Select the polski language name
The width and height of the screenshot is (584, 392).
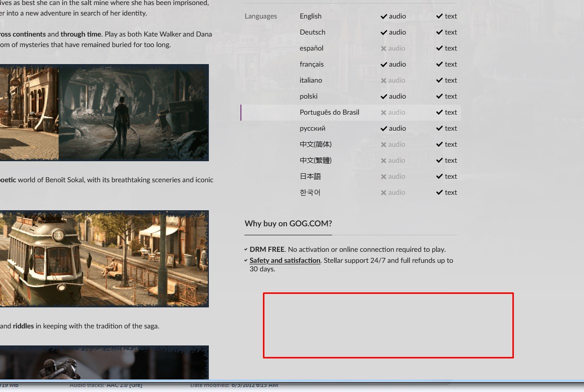[x=309, y=97]
